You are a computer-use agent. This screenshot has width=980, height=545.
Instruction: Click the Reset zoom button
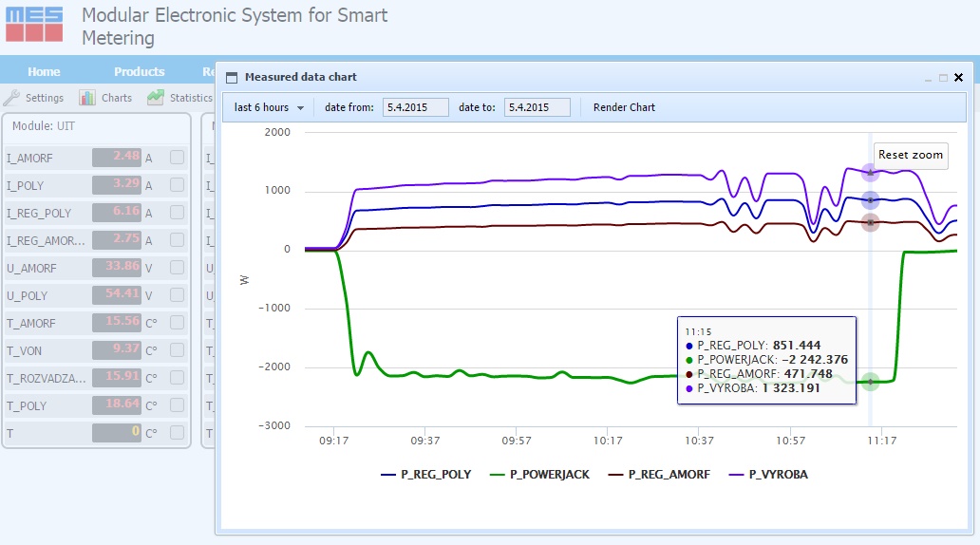click(910, 155)
